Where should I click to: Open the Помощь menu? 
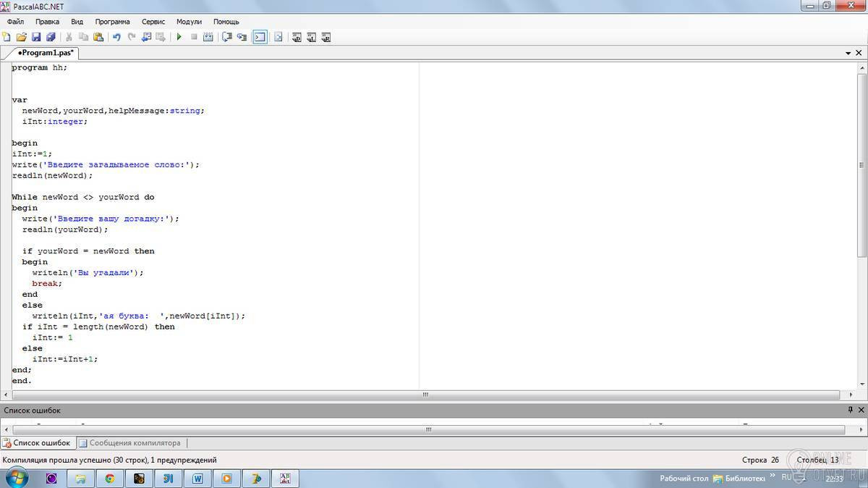click(226, 22)
